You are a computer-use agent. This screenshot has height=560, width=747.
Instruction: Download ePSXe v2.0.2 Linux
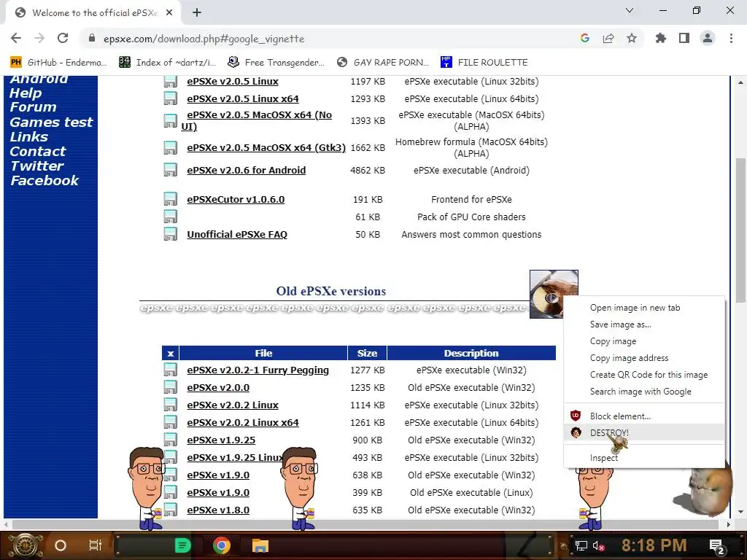point(233,405)
